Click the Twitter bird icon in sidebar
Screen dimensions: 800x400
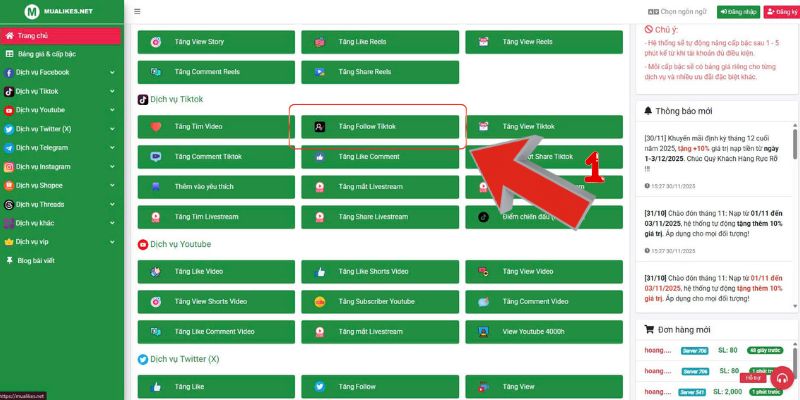pos(9,130)
